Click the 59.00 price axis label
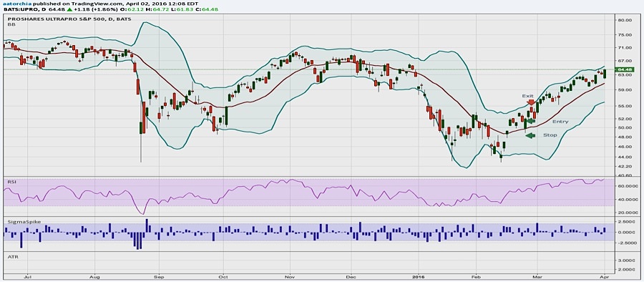Image resolution: width=644 pixels, height=282 pixels. [625, 90]
